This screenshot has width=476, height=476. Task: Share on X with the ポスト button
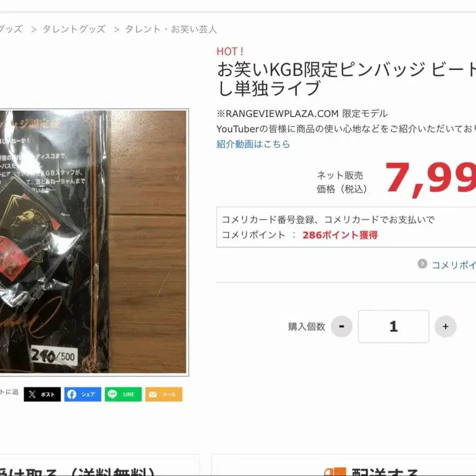(42, 394)
